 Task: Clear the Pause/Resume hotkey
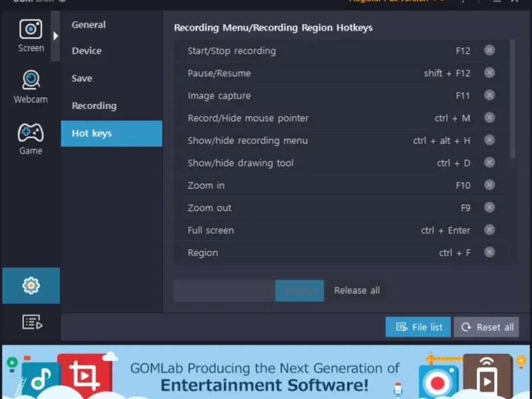[489, 73]
